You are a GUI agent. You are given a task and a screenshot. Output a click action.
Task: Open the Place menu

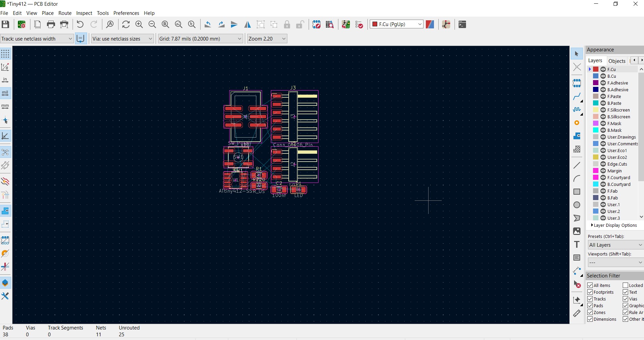(48, 13)
